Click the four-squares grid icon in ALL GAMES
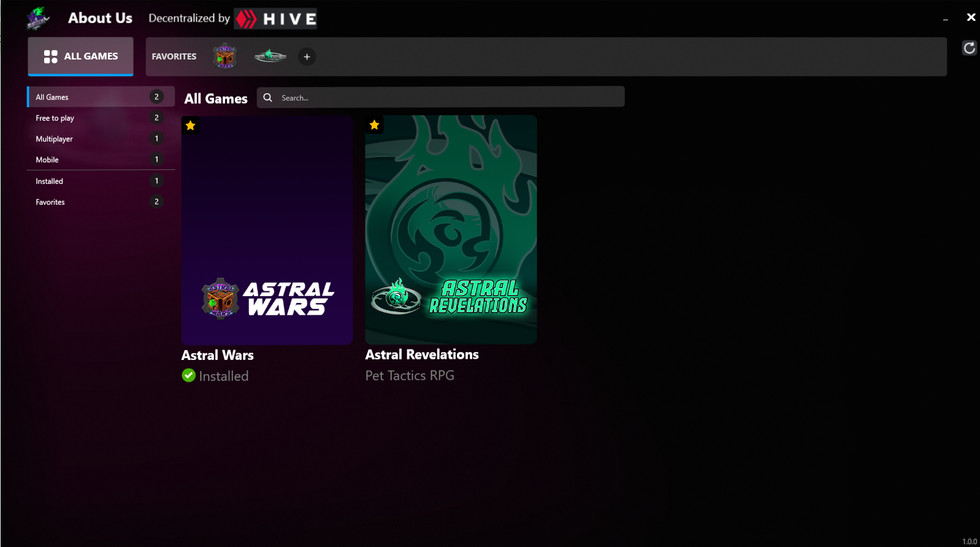 pos(51,56)
